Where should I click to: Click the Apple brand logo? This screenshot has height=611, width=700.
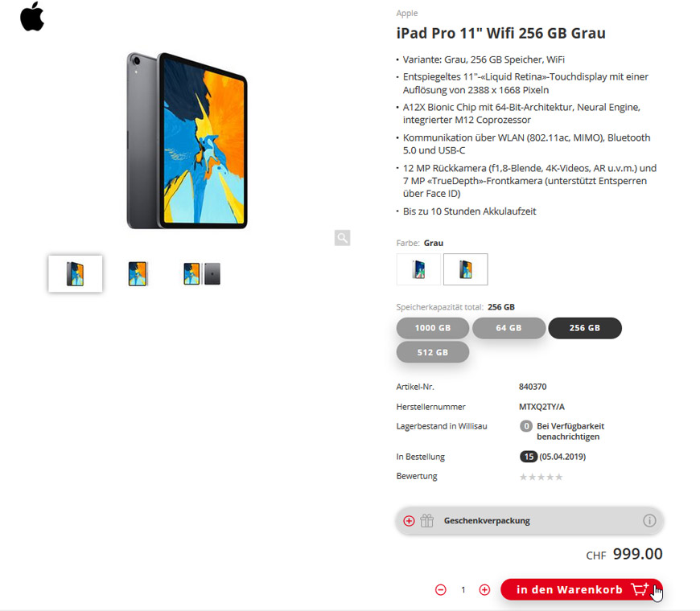pos(32,17)
